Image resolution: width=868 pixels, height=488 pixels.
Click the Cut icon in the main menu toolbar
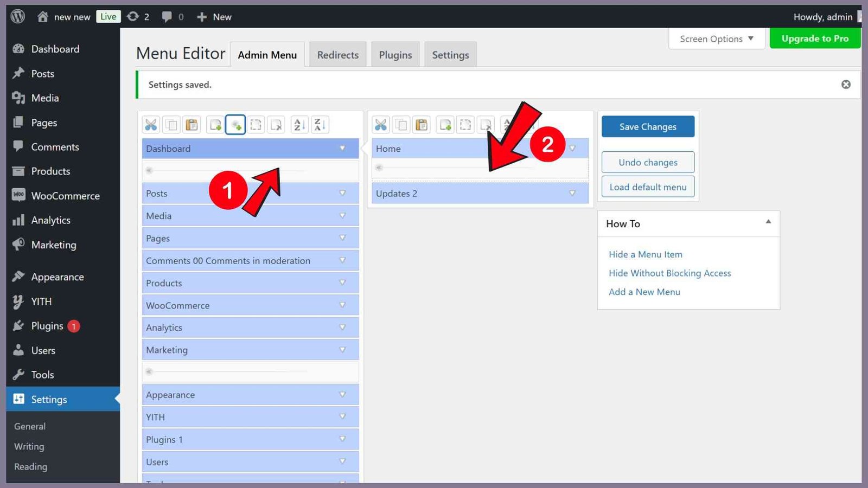coord(151,125)
